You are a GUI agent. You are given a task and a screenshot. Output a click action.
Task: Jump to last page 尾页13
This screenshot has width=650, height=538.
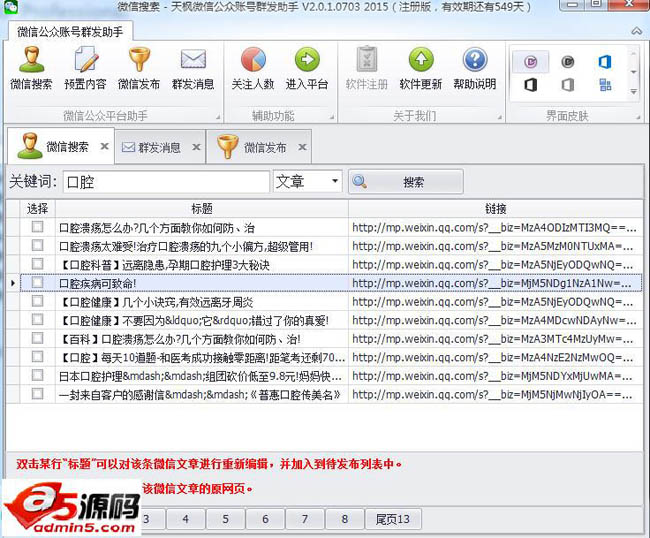tap(393, 519)
